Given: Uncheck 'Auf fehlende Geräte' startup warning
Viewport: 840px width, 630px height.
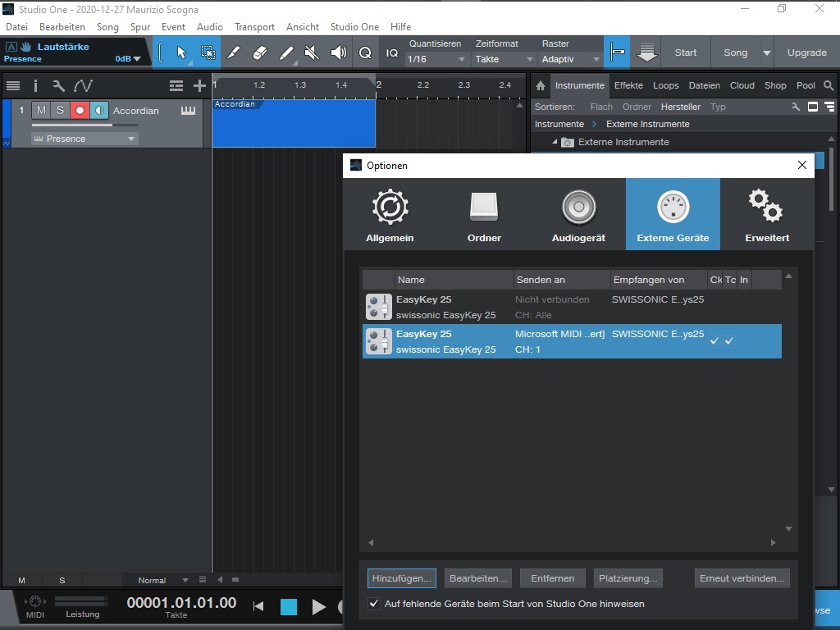Looking at the screenshot, I should point(374,604).
